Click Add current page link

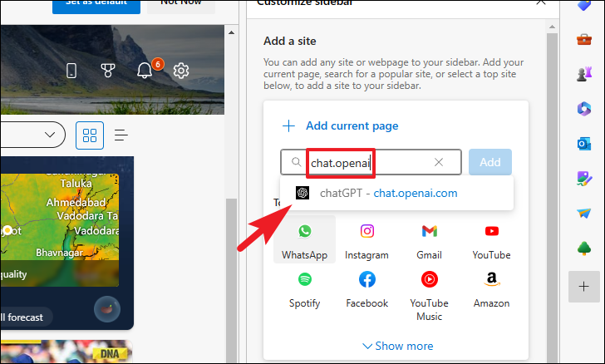pos(352,125)
